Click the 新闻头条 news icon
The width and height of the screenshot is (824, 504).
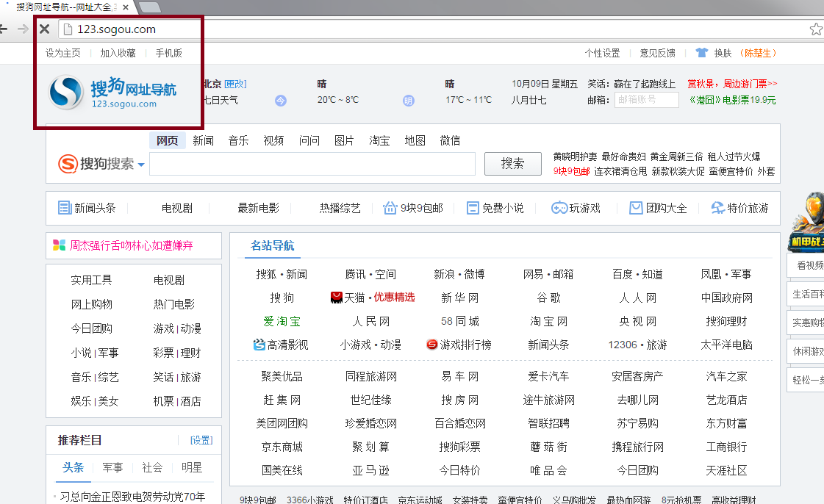(x=65, y=208)
